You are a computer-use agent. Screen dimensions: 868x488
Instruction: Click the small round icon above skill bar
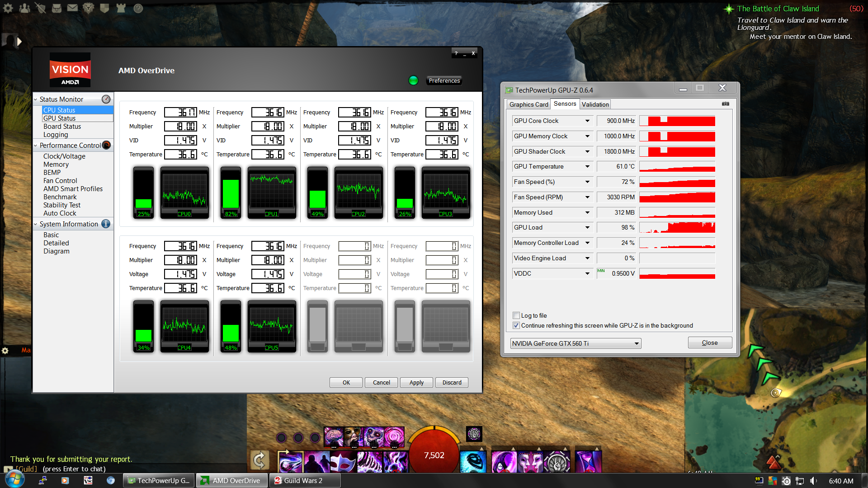(x=474, y=434)
